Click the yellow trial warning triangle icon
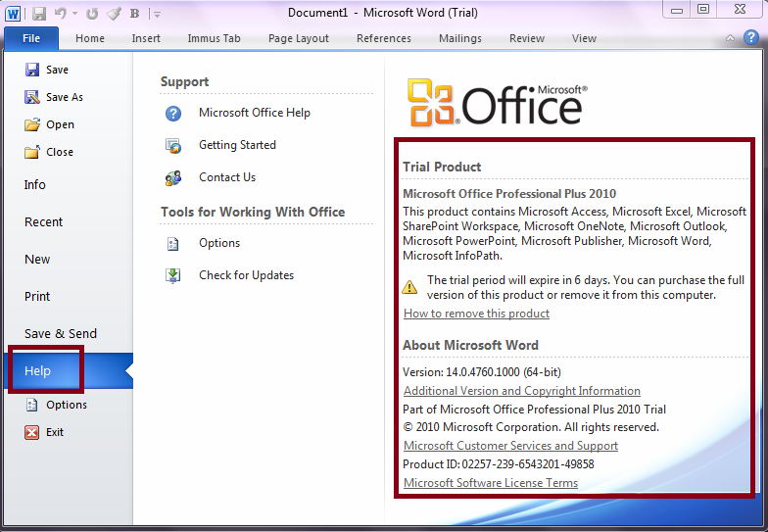The height and width of the screenshot is (532, 768). 409,286
